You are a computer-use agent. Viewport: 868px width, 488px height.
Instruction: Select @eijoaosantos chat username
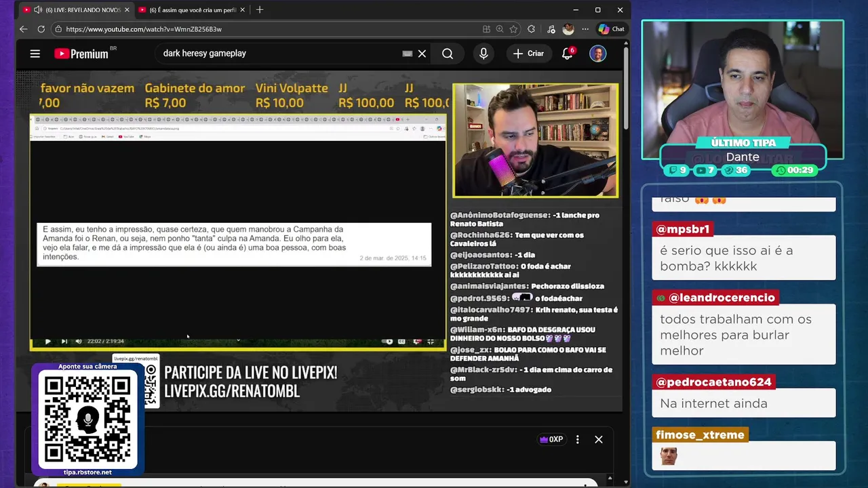tap(479, 254)
